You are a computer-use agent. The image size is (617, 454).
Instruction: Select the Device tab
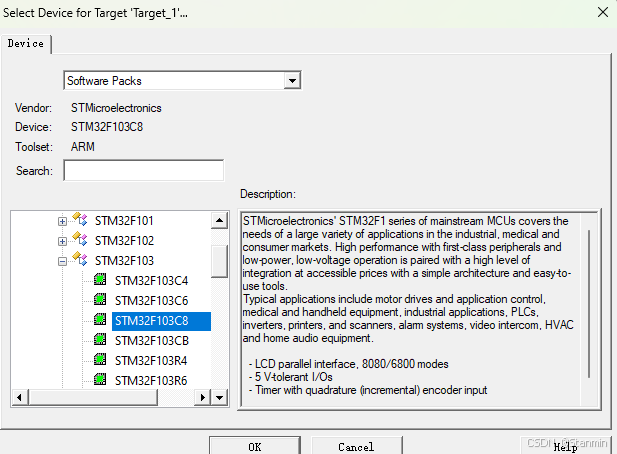[x=26, y=43]
